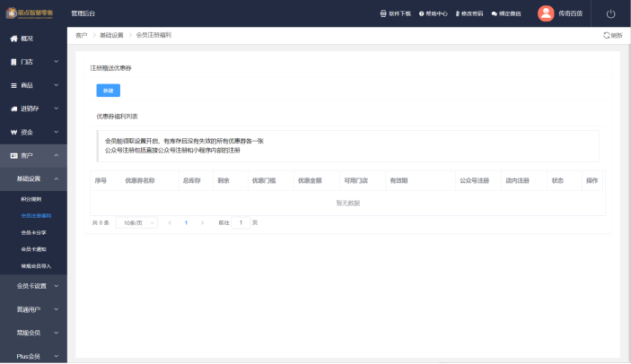Expand the Plus会员 submenu
631x364 pixels.
pos(33,356)
